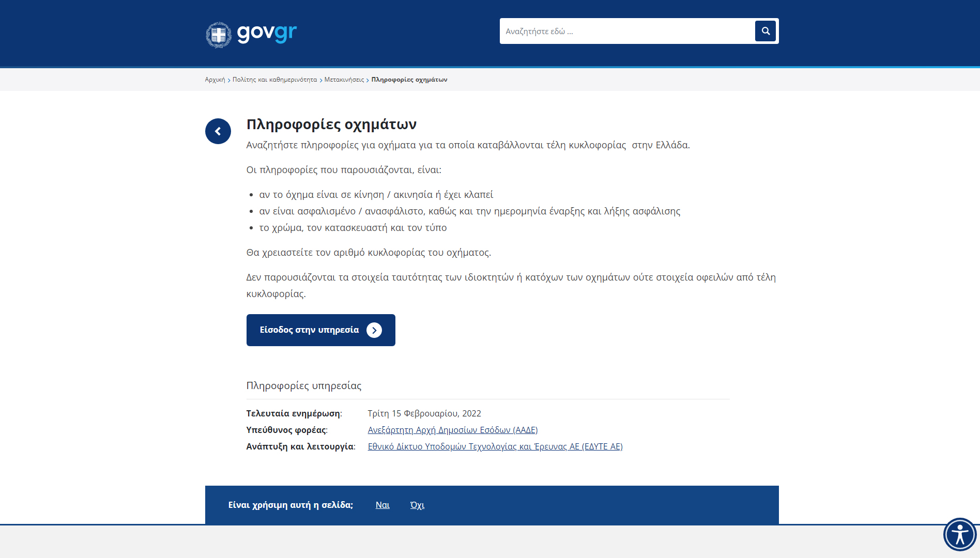Focus the 'Αναζητήστε εδώ' search field
The image size is (980, 558).
pyautogui.click(x=626, y=31)
